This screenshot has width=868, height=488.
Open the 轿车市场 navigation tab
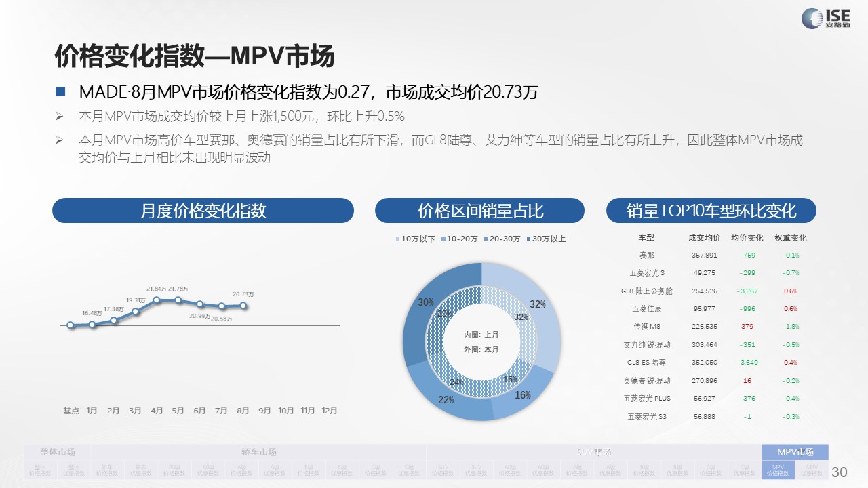coord(258,452)
